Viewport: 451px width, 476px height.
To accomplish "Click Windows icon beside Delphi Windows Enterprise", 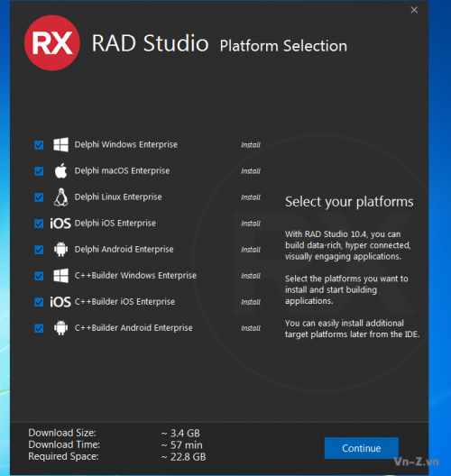I will coord(60,144).
